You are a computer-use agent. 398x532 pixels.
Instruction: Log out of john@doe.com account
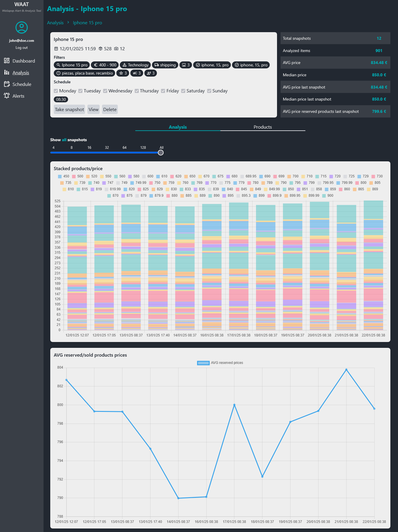pyautogui.click(x=22, y=48)
